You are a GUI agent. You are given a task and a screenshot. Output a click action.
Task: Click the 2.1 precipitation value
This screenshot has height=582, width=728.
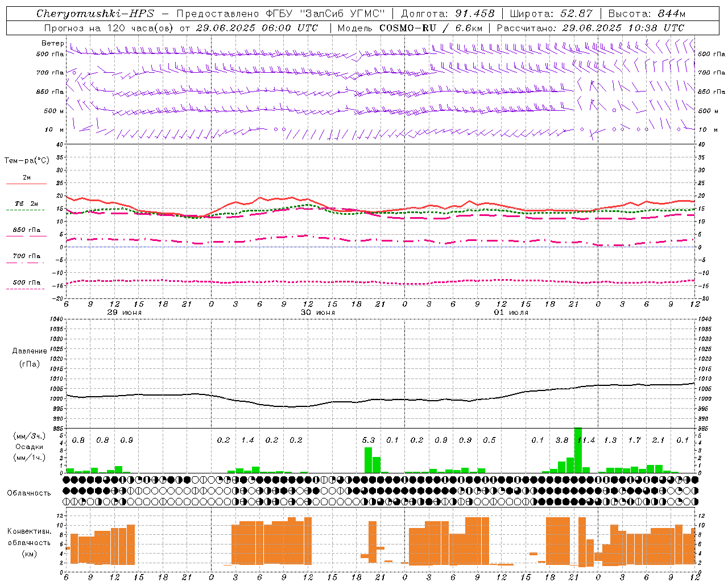pos(659,440)
